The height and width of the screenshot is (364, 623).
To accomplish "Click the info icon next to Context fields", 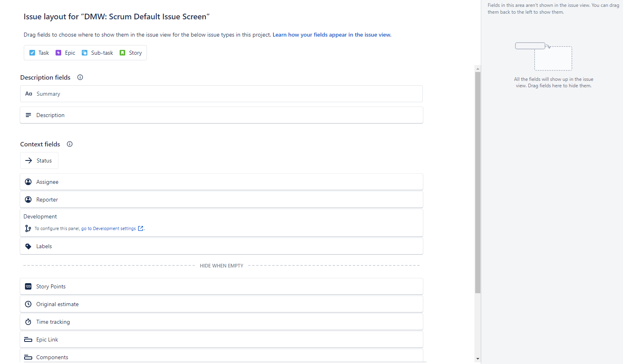I will click(69, 144).
